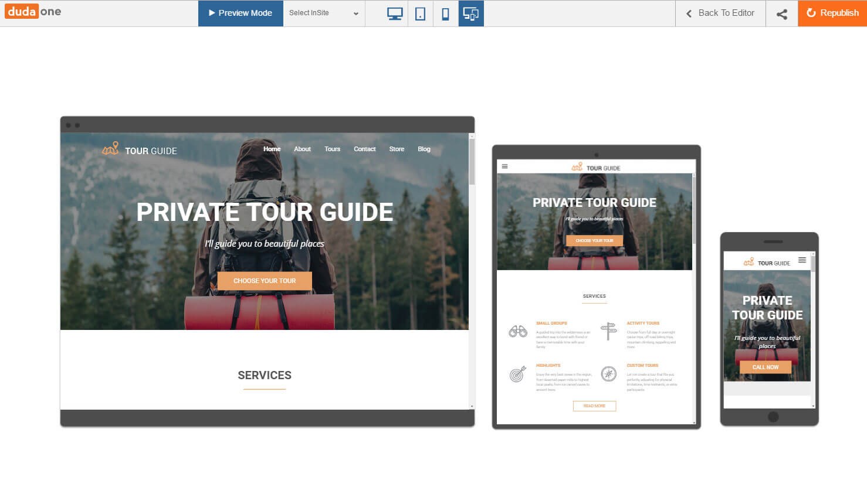
Task: Click Services heading in tablet preview
Action: [594, 296]
